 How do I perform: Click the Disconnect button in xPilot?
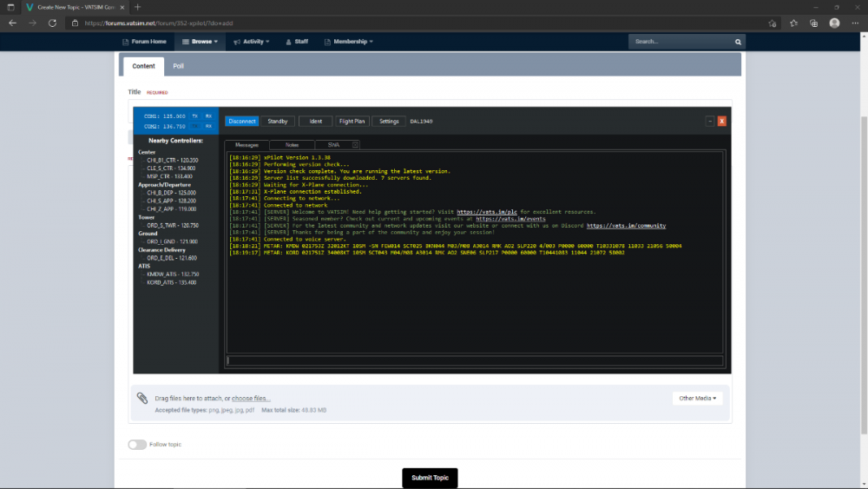(242, 122)
